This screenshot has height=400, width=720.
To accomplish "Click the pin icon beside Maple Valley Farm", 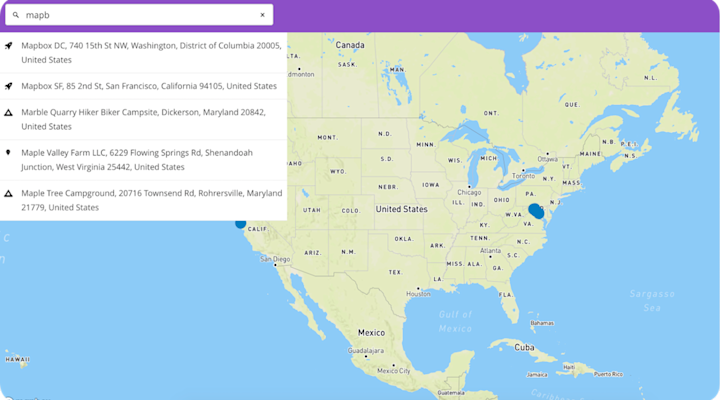I will [8, 152].
